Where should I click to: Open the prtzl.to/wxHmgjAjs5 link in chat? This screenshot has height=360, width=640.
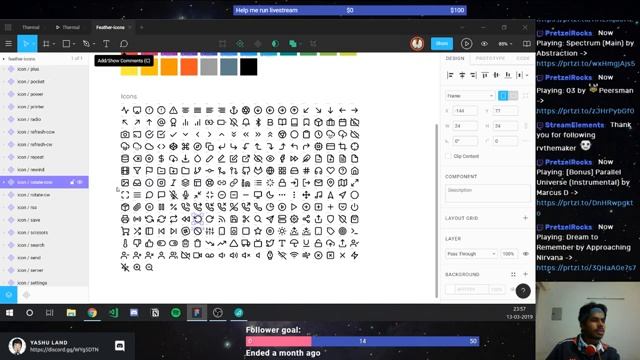(x=585, y=63)
